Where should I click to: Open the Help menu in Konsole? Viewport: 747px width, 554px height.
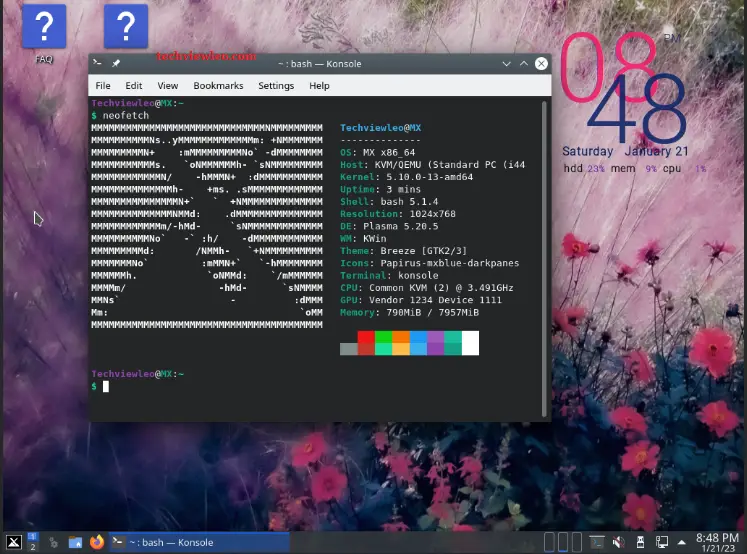click(x=319, y=86)
